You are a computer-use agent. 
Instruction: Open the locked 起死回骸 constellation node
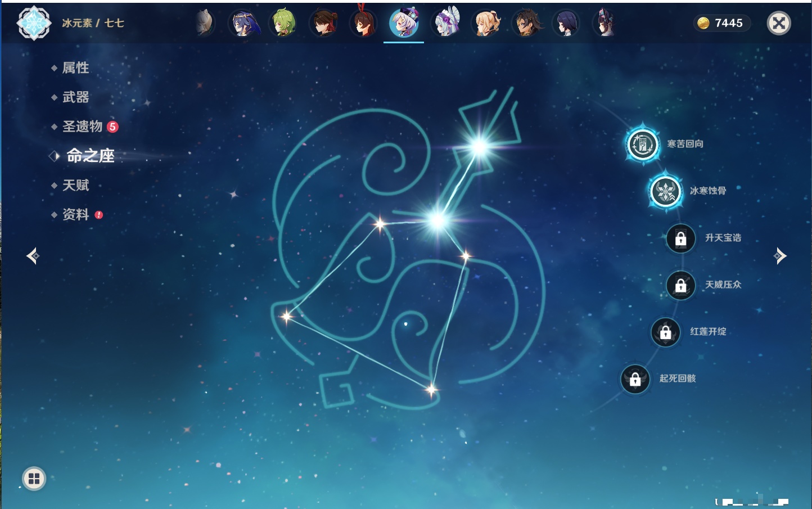[635, 379]
